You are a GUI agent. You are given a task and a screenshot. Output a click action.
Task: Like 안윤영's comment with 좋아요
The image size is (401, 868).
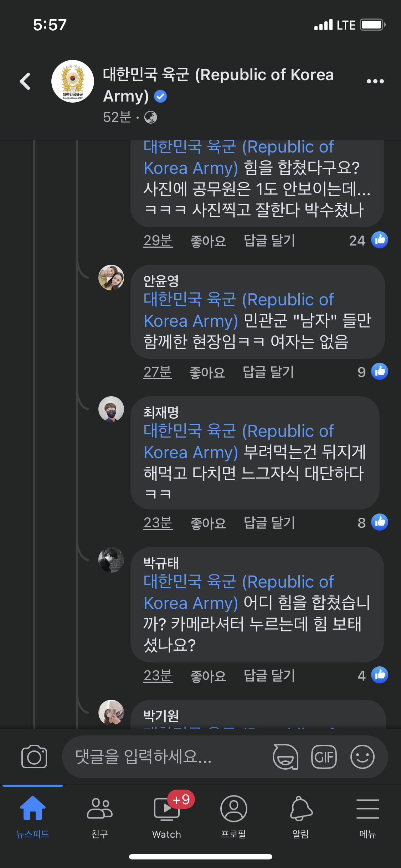[x=207, y=373]
